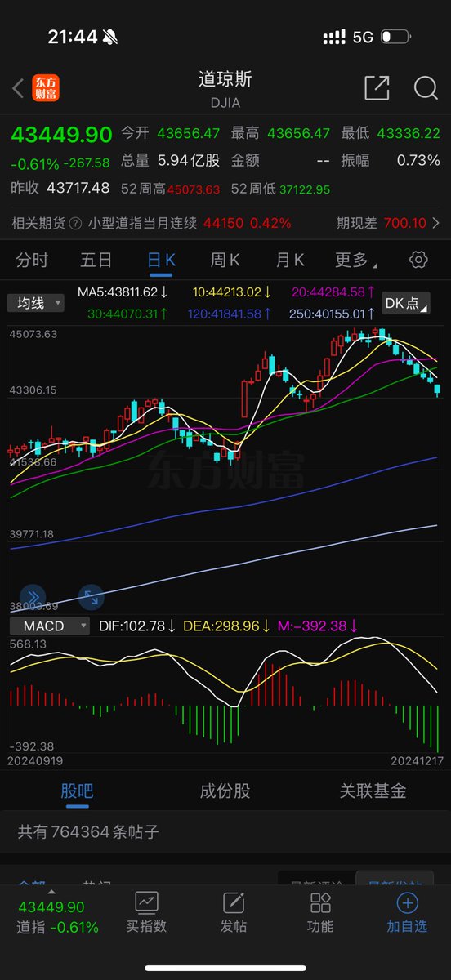451x980 pixels.
Task: Open the DK点 dropdown
Action: (407, 303)
